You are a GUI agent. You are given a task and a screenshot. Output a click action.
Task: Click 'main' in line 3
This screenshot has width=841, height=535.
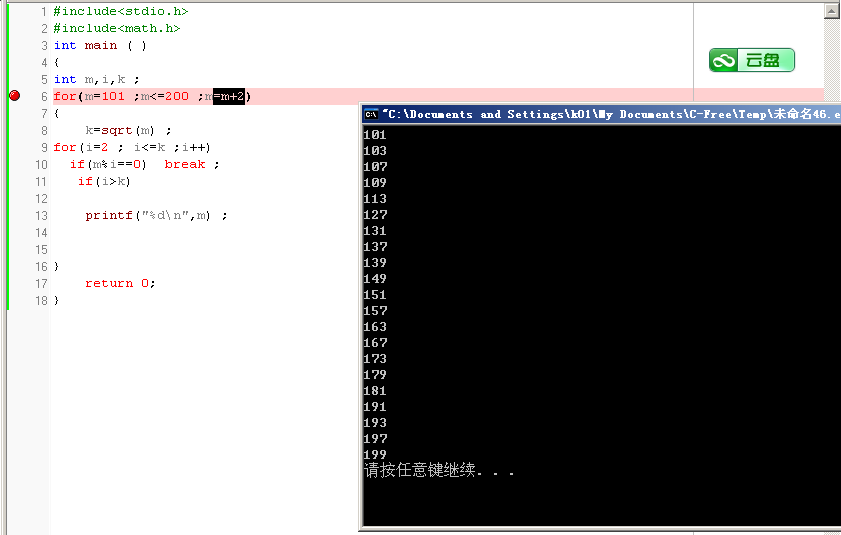point(101,46)
